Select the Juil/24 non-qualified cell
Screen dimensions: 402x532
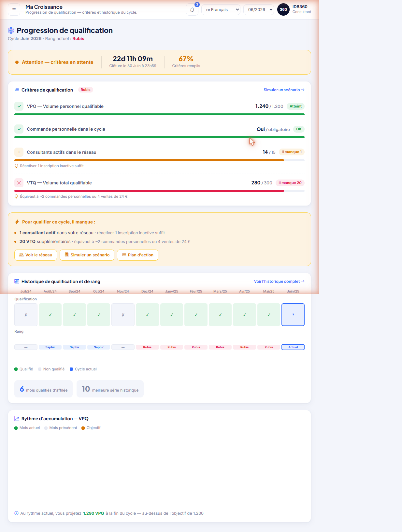[26, 315]
